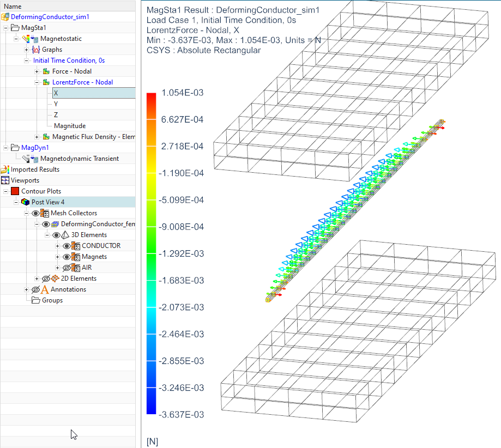Click the Magnetostatic solution icon
Viewport: 501px width, 448px height.
tap(34, 39)
